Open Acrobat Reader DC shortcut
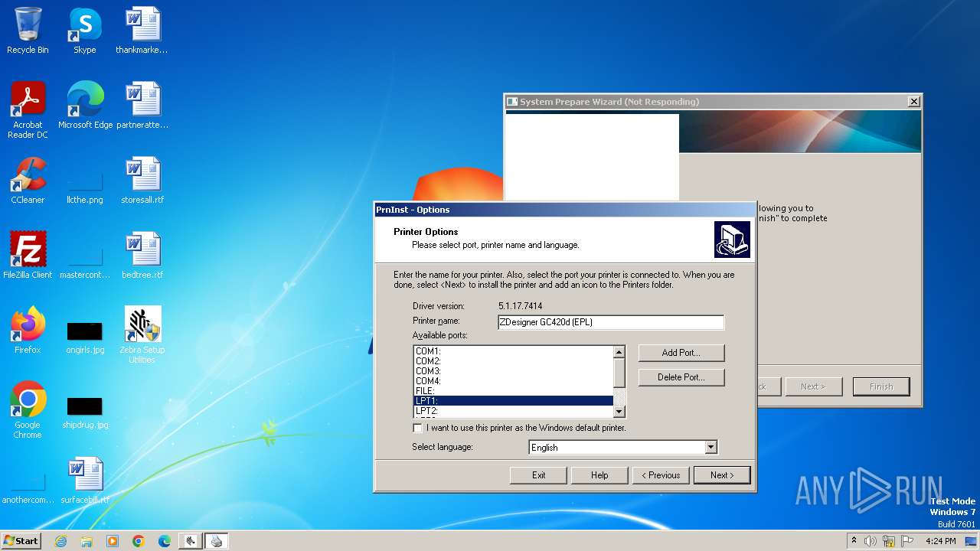Image resolution: width=980 pixels, height=551 pixels. click(x=28, y=109)
